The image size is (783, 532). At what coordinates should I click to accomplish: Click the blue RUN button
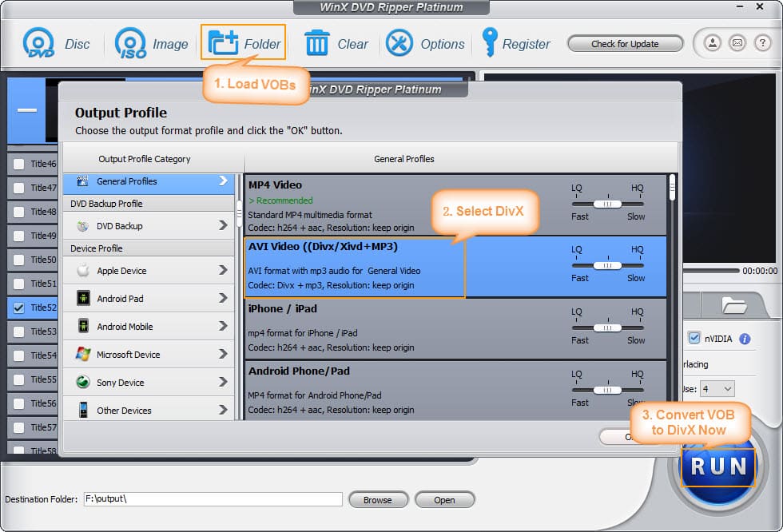718,467
